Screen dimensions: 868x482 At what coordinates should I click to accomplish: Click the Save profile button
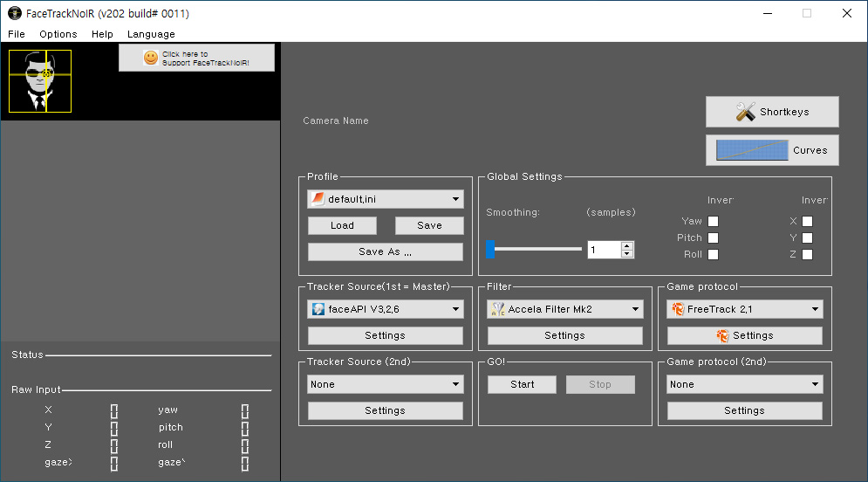429,225
